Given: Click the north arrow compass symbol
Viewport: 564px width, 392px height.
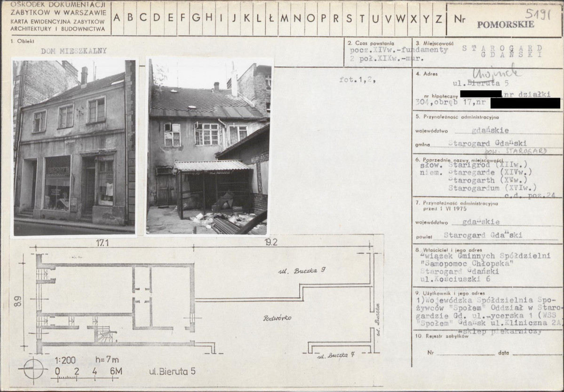Looking at the screenshot, I should (33, 368).
